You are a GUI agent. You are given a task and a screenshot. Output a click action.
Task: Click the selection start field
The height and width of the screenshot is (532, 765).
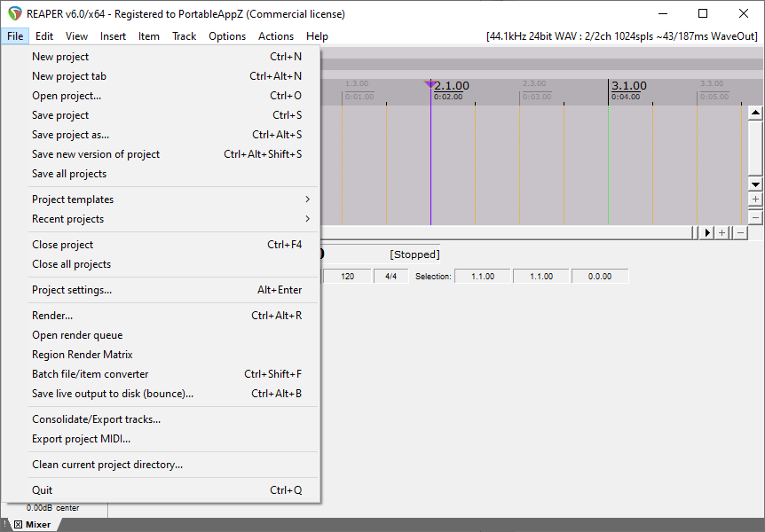(483, 277)
